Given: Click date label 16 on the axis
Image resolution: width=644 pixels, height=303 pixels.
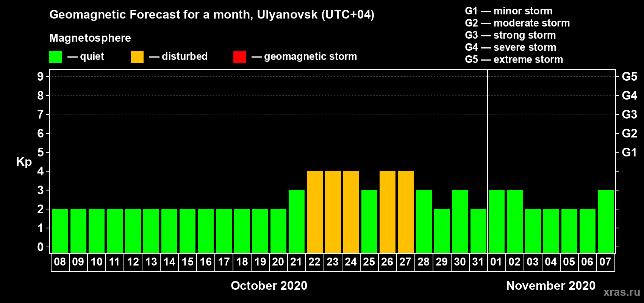Looking at the screenshot, I should (x=205, y=262).
